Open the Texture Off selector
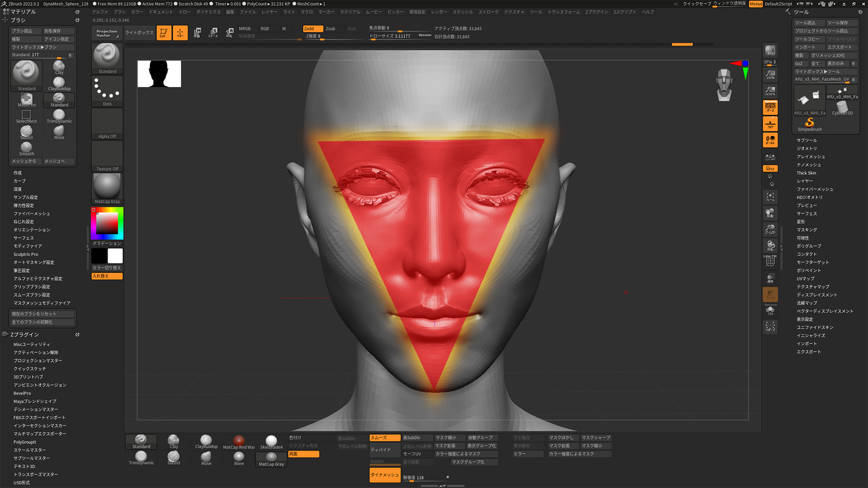The height and width of the screenshot is (488, 868). click(107, 156)
